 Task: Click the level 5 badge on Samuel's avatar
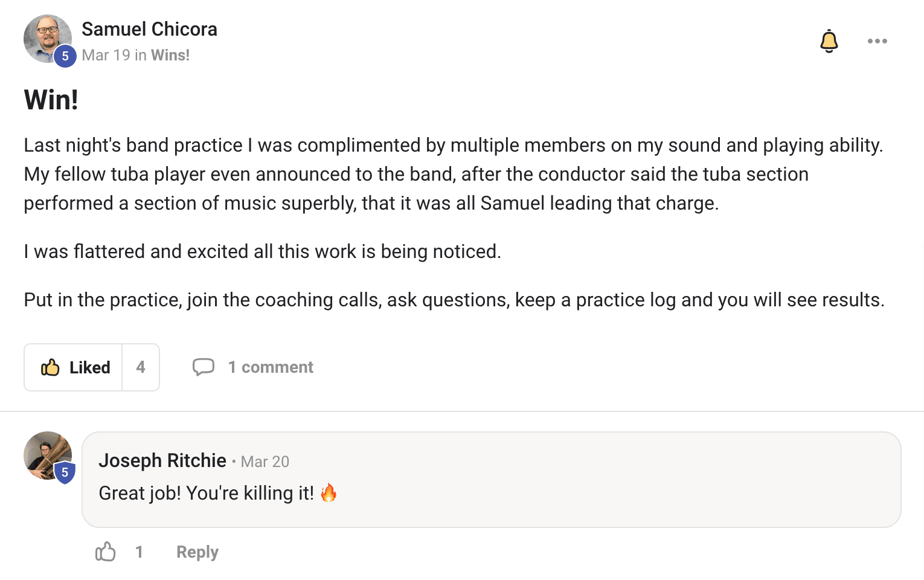click(x=65, y=56)
